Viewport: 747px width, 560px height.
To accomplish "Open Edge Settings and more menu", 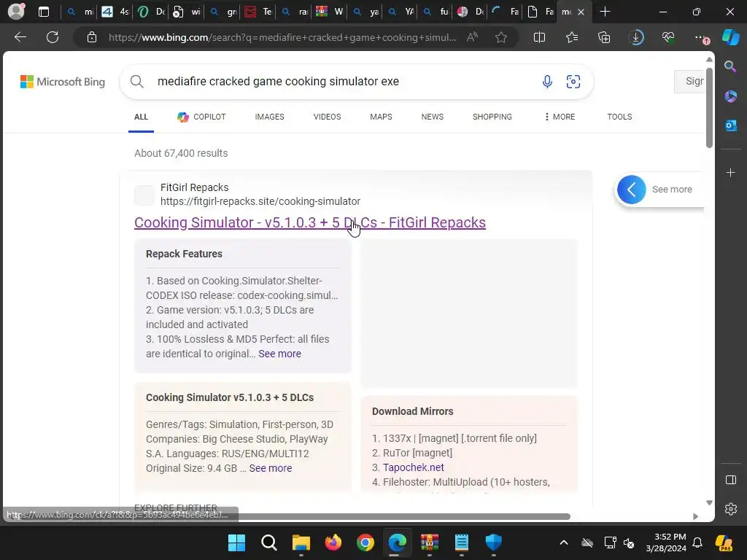I will [701, 38].
